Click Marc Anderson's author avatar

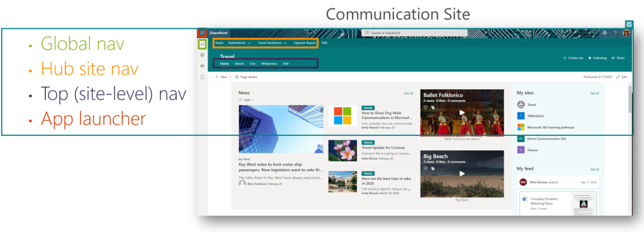(x=242, y=184)
